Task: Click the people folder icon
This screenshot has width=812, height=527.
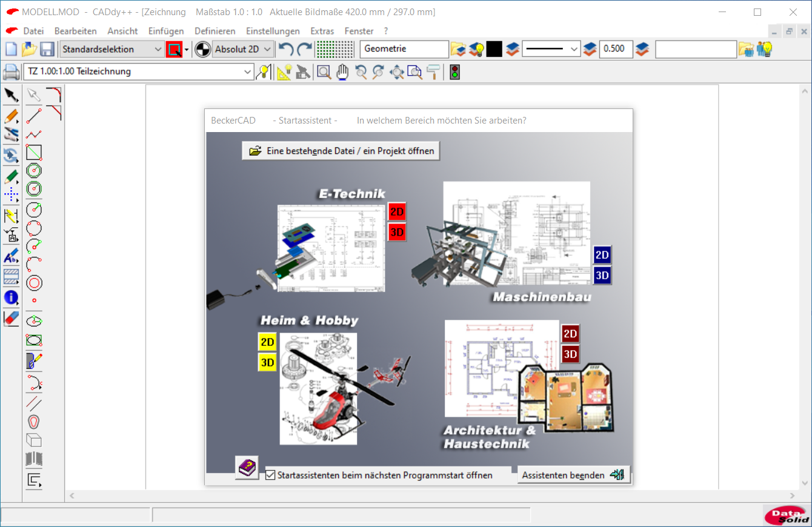Action: [x=746, y=49]
